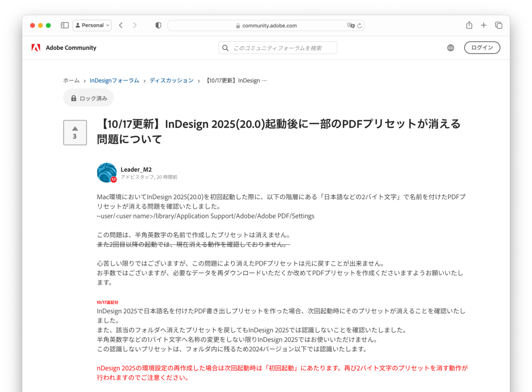
Task: Upvote the post with the triangle
Action: tap(75, 128)
